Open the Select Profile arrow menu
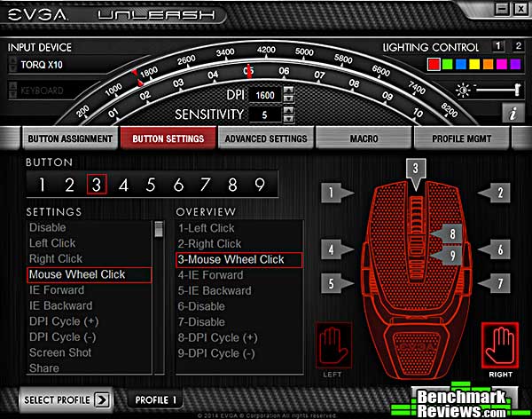The width and height of the screenshot is (532, 419). [102, 399]
